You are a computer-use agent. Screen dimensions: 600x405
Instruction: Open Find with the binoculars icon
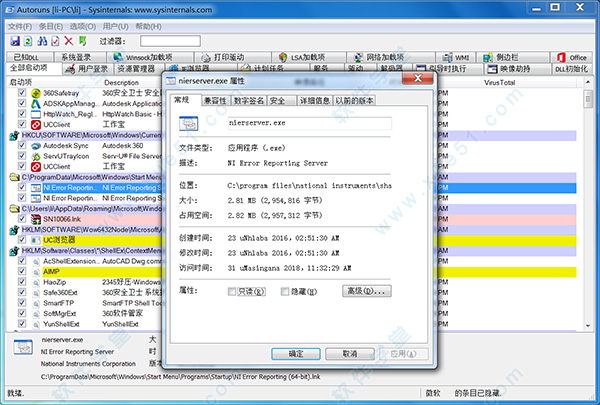(42, 41)
